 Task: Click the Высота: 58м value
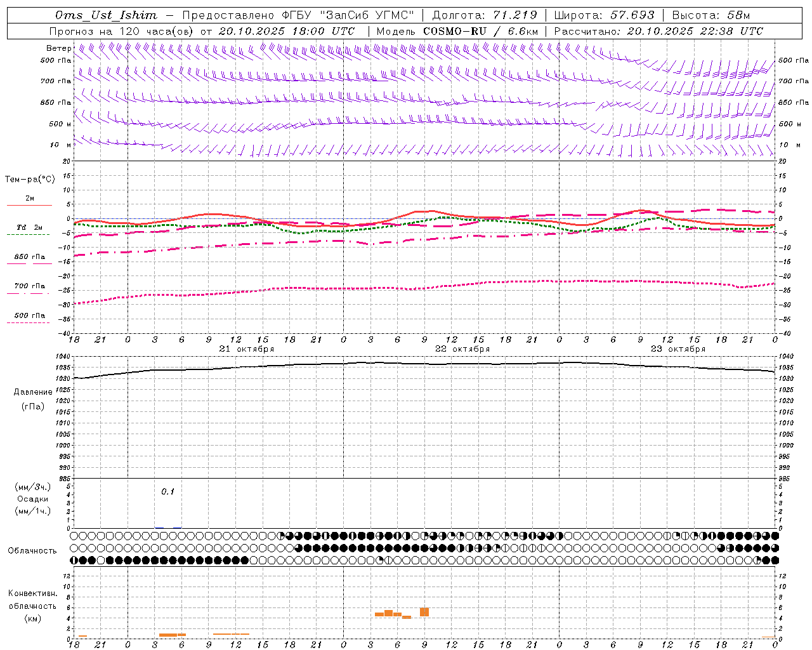711,15
